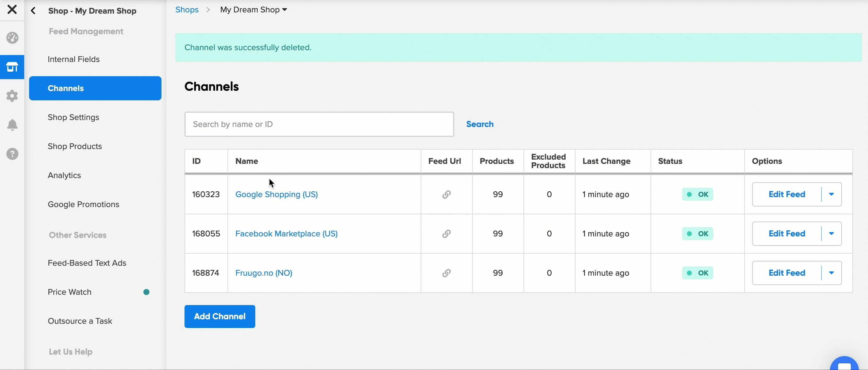Go back using the left chevron arrow
The image size is (868, 370).
pyautogui.click(x=33, y=11)
